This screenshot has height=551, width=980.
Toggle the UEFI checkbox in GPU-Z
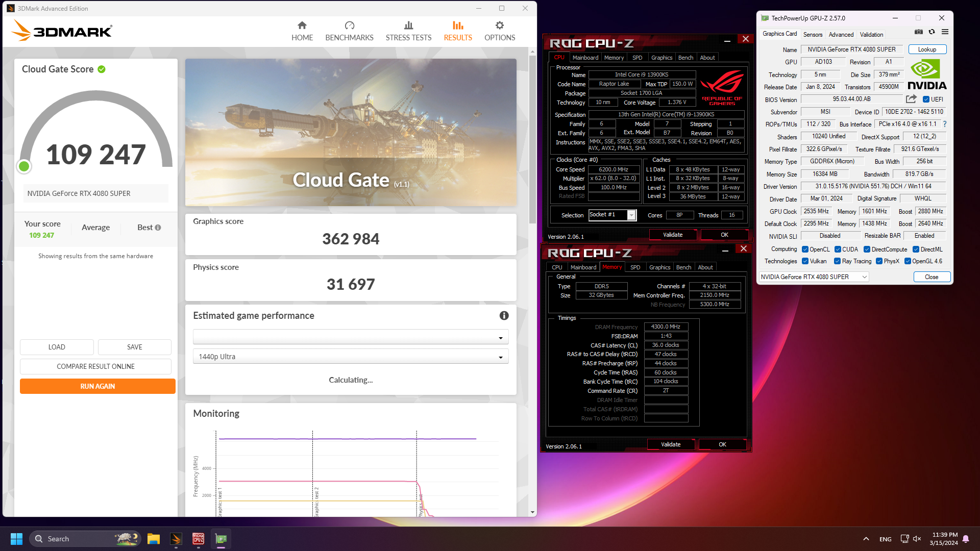[926, 99]
